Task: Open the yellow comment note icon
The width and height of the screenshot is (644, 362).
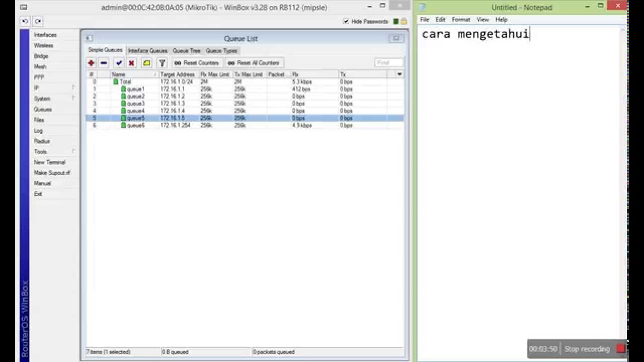Action: tap(146, 63)
